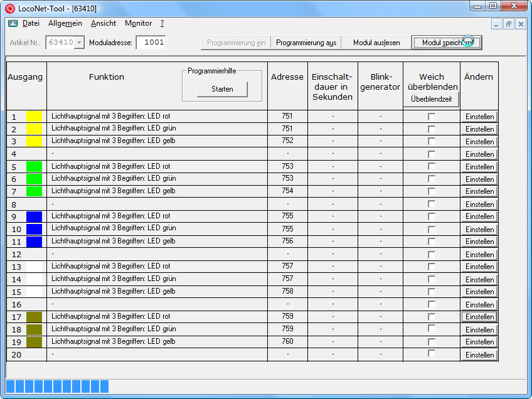
Task: Start the Programmierhilfe with Starten
Action: click(x=222, y=89)
